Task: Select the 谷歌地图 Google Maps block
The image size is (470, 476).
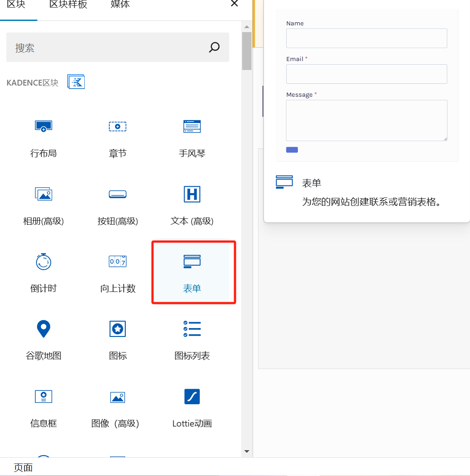Action: [x=43, y=329]
